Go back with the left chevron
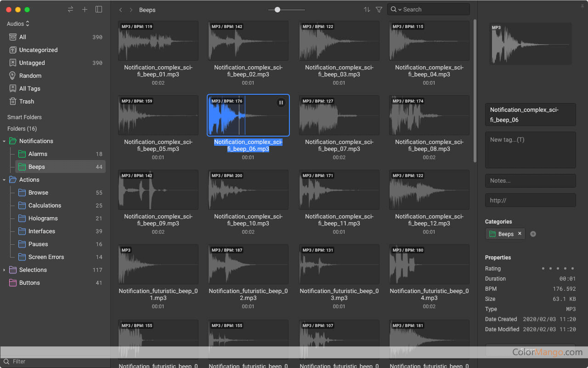The height and width of the screenshot is (368, 588). pyautogui.click(x=121, y=10)
